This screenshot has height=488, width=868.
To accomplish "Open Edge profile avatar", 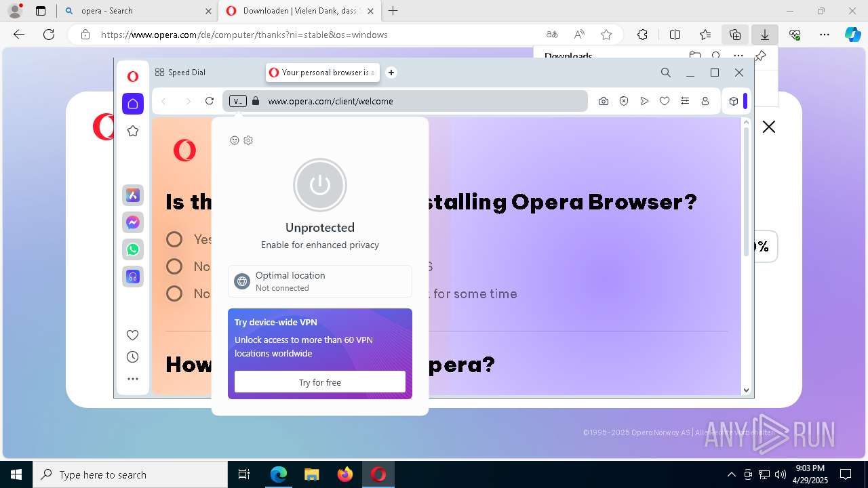I will [x=15, y=11].
